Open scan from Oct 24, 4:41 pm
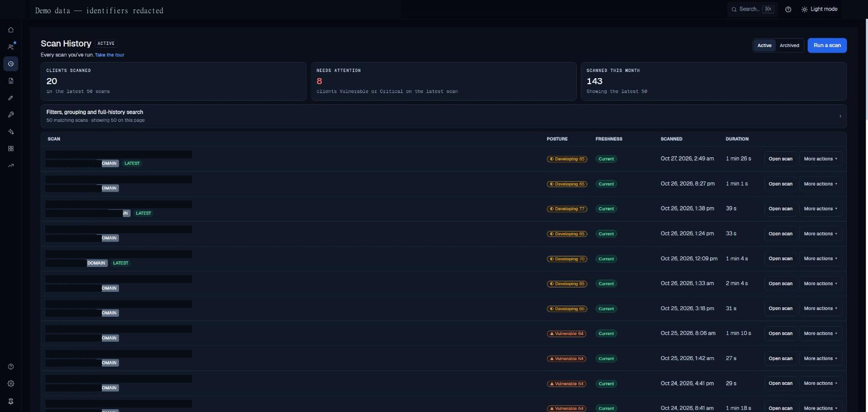 point(780,383)
